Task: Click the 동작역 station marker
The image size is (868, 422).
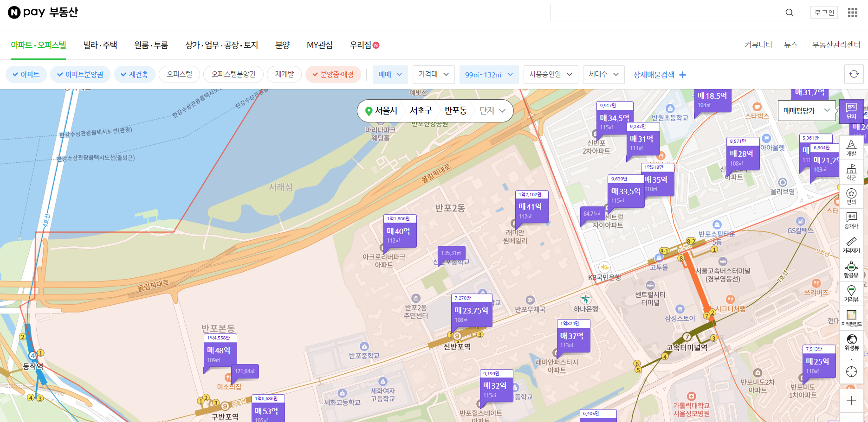Action: 33,356
